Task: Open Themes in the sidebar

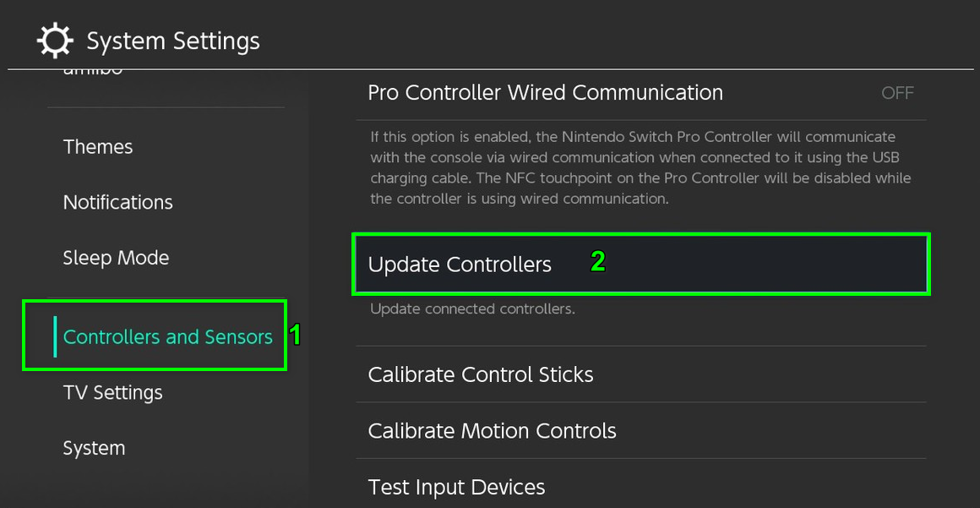Action: click(98, 147)
